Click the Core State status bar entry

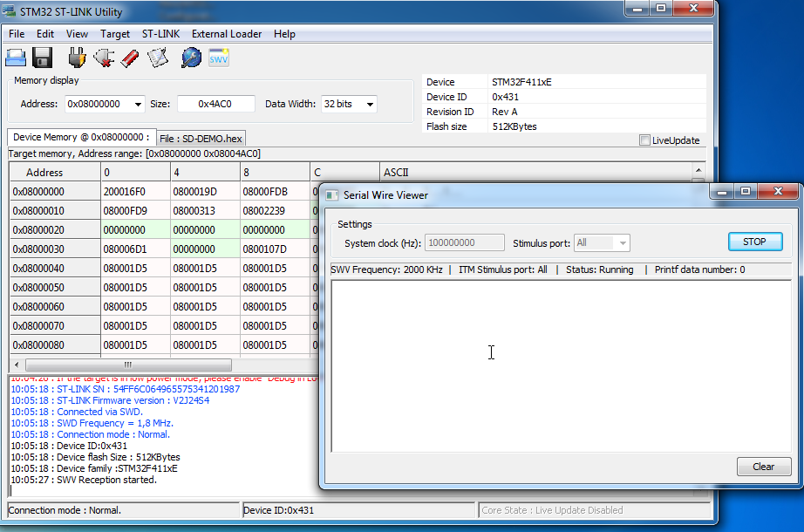coord(595,510)
